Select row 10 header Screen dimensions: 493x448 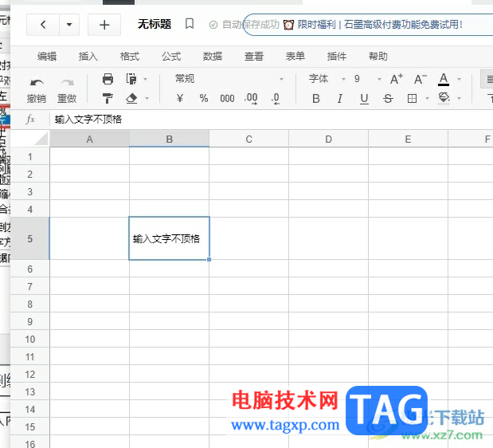click(30, 339)
